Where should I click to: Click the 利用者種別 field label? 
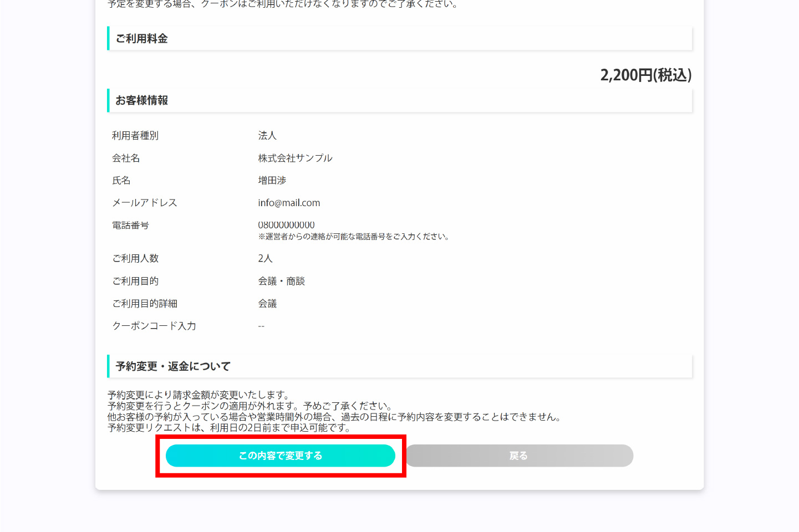[x=135, y=136]
